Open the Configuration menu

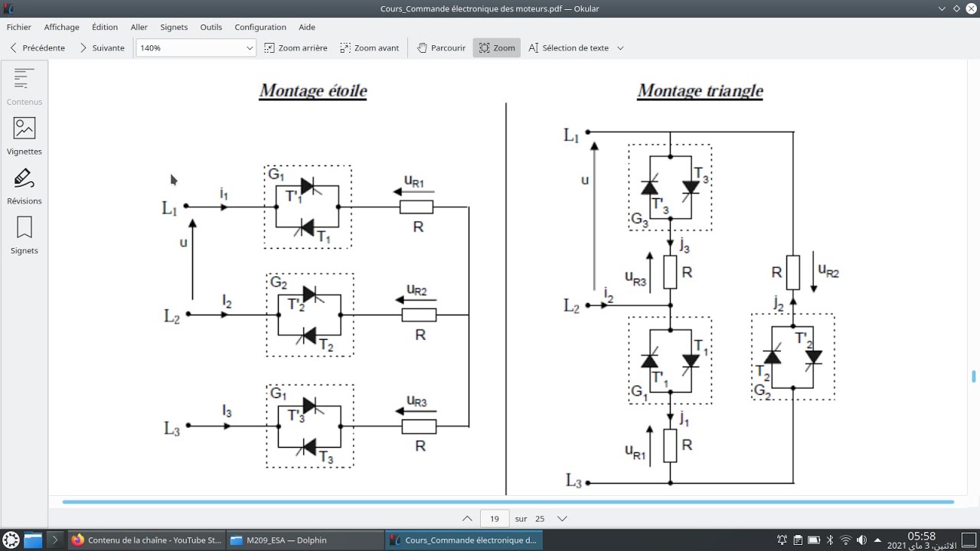pyautogui.click(x=260, y=27)
